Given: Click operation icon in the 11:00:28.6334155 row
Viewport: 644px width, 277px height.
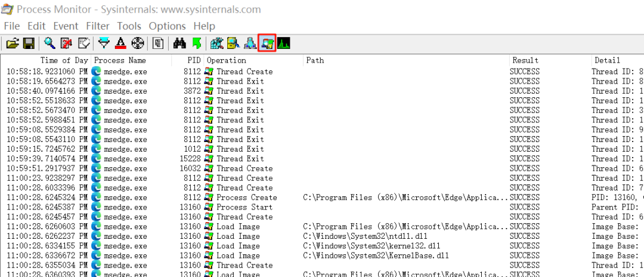Looking at the screenshot, I should 209,246.
